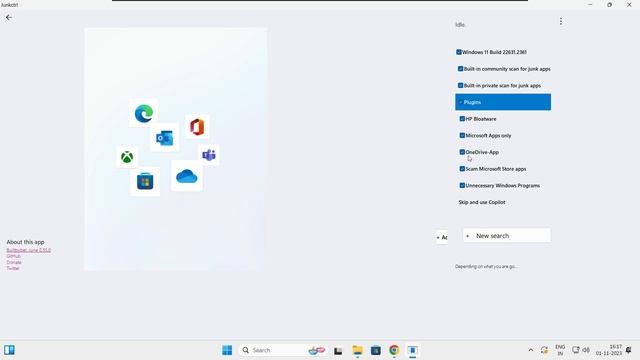Show hidden tray icons with the chevron

coord(531,350)
